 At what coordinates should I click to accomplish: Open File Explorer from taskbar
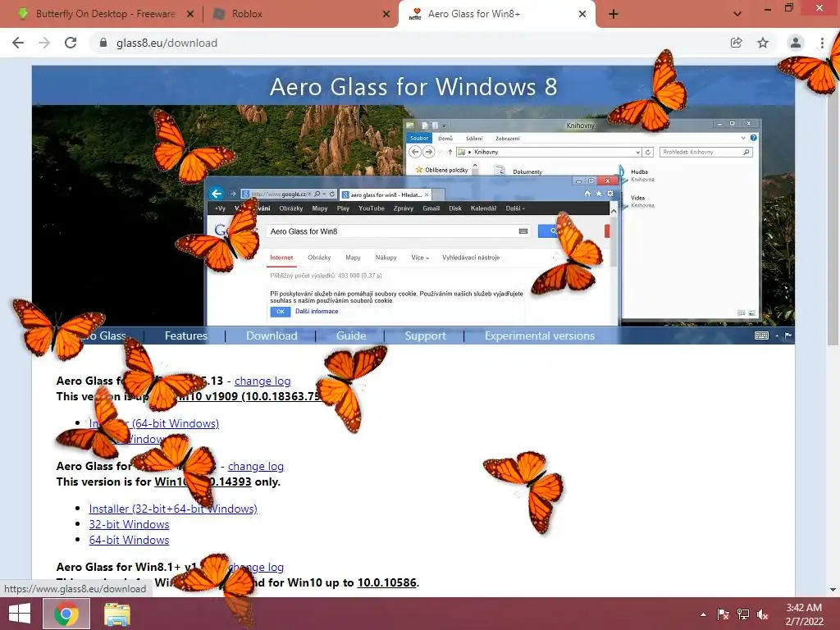click(x=116, y=614)
